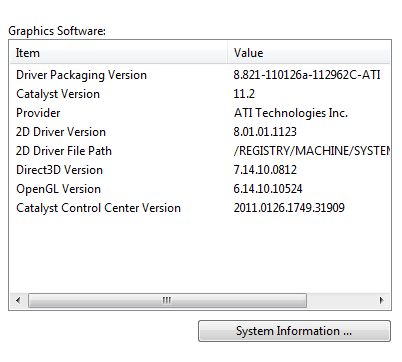Select the Provider row label

[38, 113]
